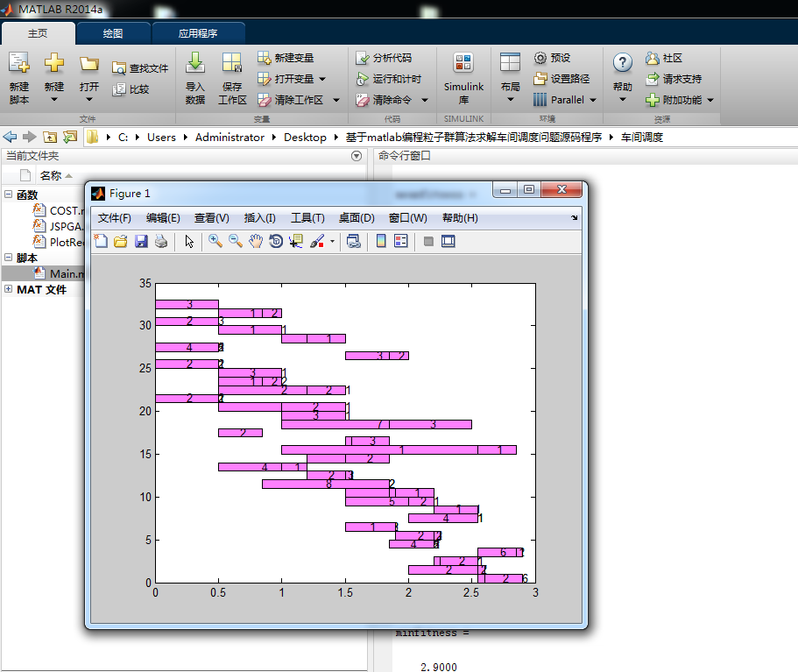Image resolution: width=798 pixels, height=672 pixels.
Task: Click Compare (比较) button
Action: pyautogui.click(x=131, y=89)
